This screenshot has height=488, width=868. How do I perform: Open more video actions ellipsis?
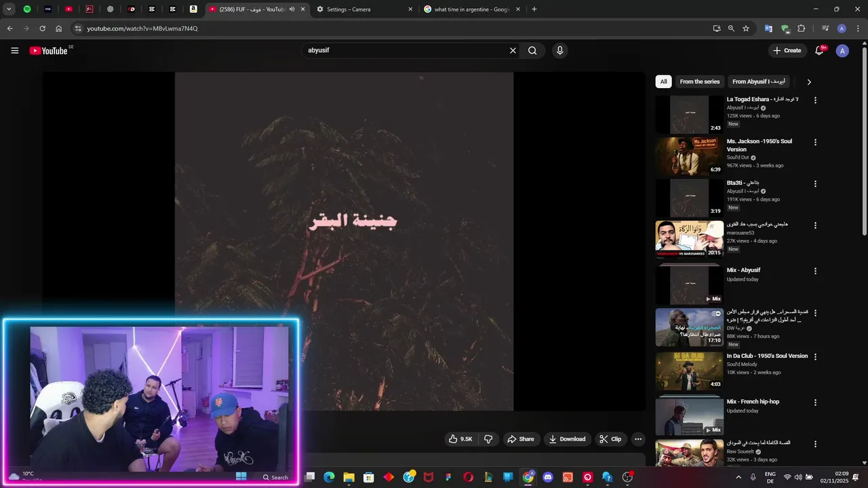637,439
